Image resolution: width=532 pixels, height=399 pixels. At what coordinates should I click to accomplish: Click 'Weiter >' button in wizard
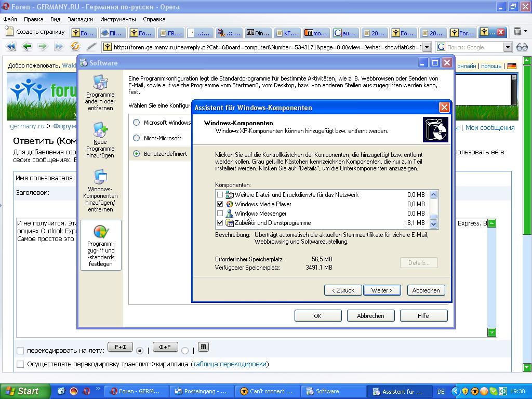(382, 290)
